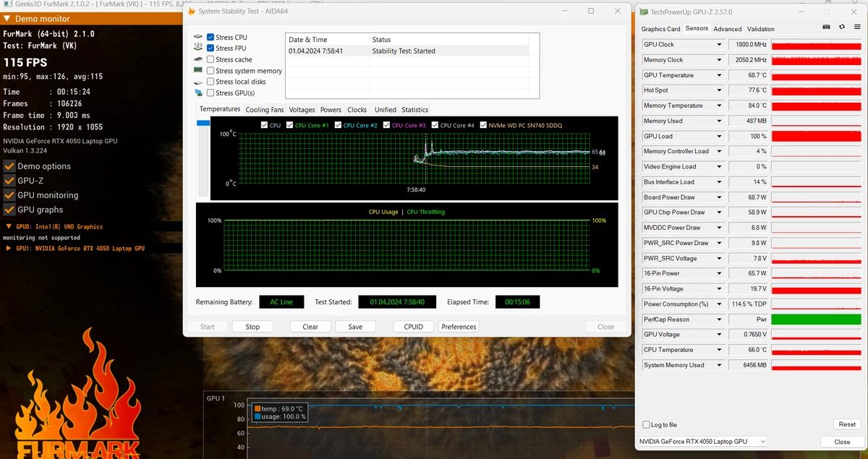Open the Memory Clock sensor dropdown
The width and height of the screenshot is (868, 459).
tap(719, 60)
